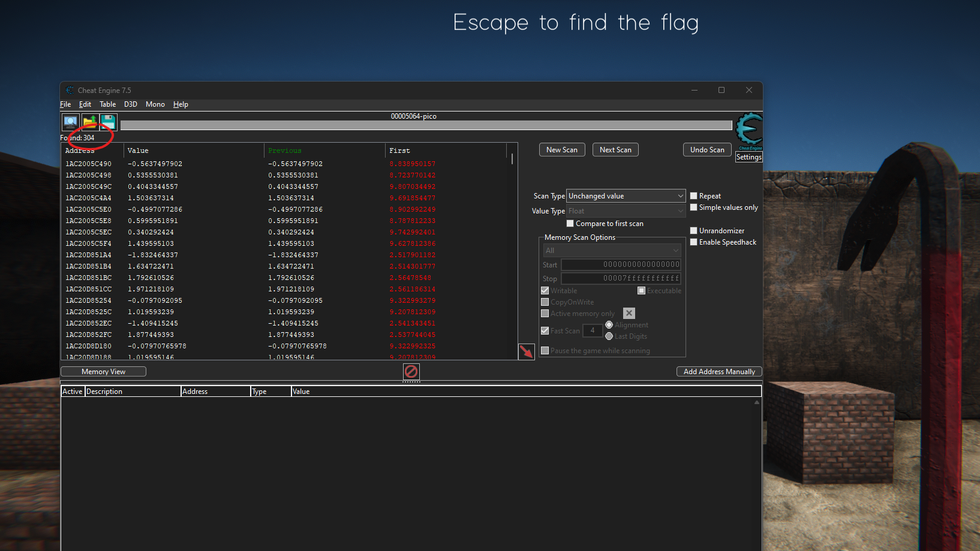The width and height of the screenshot is (980, 551).
Task: Click the Cheat Engine logo icon
Action: point(749,131)
